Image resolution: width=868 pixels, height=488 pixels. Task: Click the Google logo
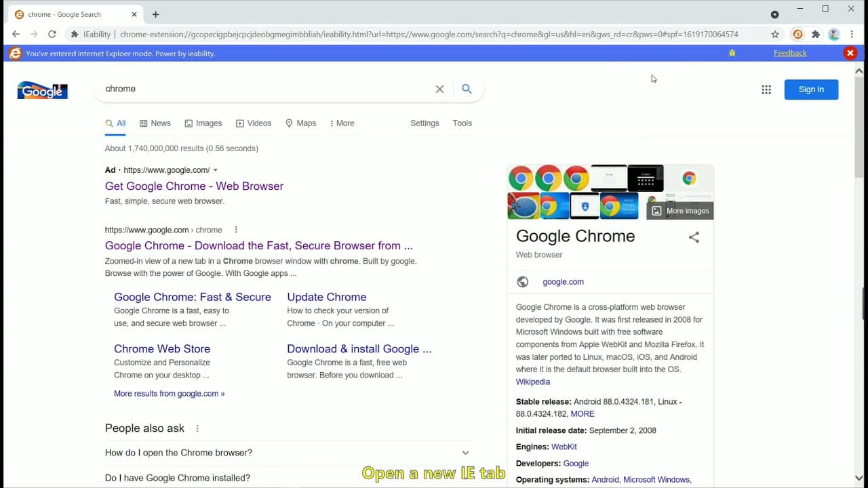[x=42, y=90]
